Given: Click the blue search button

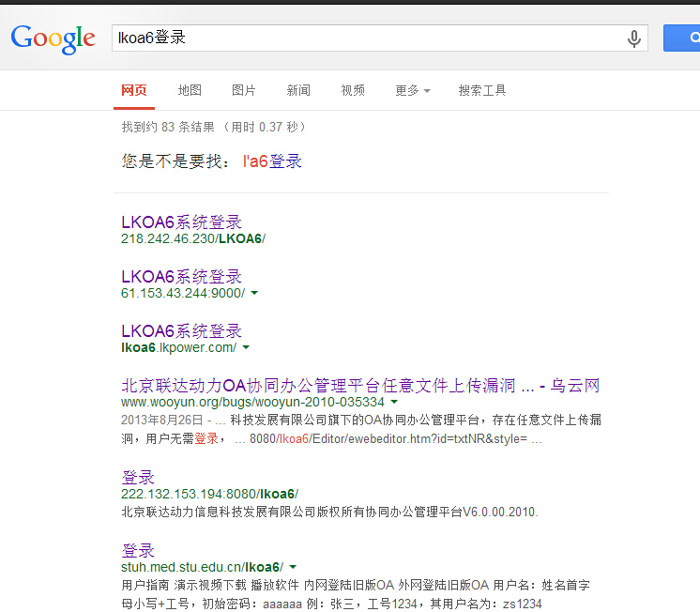Looking at the screenshot, I should pyautogui.click(x=681, y=38).
